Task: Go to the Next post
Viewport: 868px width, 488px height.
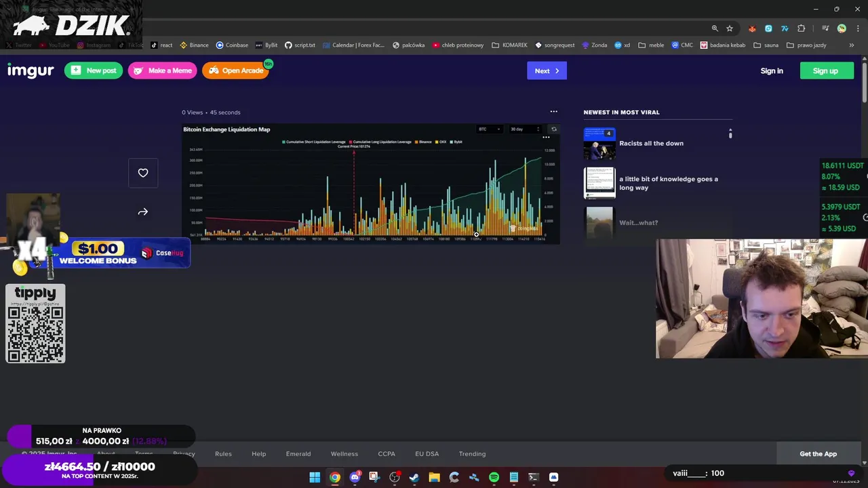Action: pos(547,70)
